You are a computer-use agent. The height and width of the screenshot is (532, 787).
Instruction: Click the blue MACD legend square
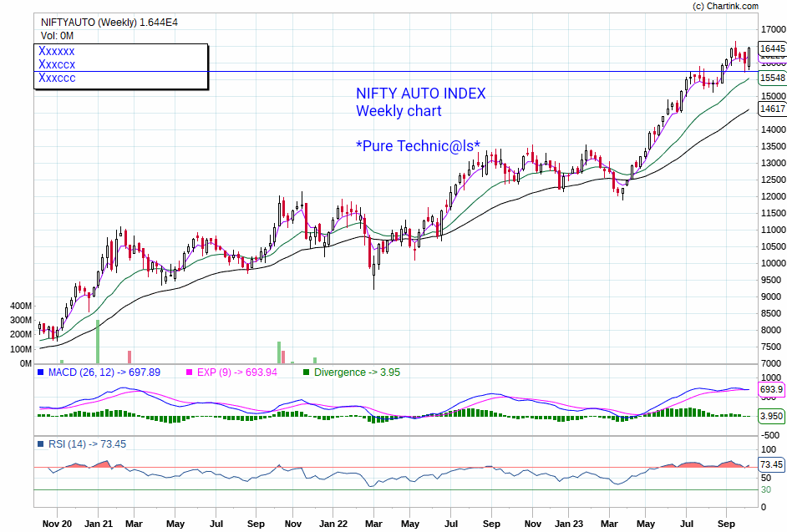41,372
